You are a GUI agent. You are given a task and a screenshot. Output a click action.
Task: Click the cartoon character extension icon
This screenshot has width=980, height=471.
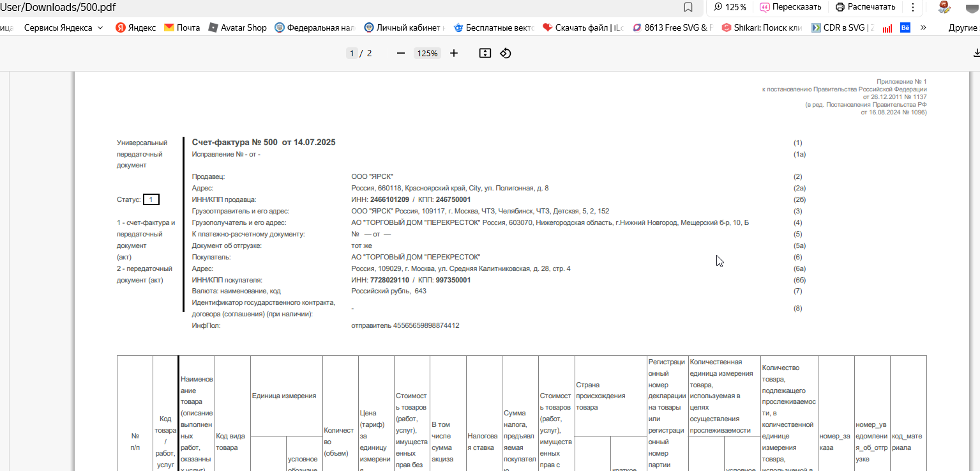[944, 7]
